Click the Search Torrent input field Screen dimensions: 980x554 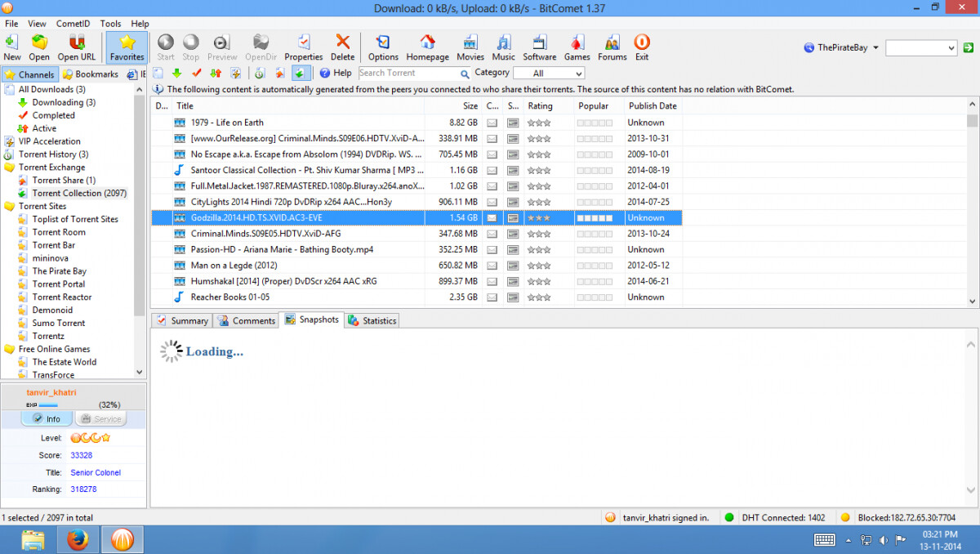408,74
